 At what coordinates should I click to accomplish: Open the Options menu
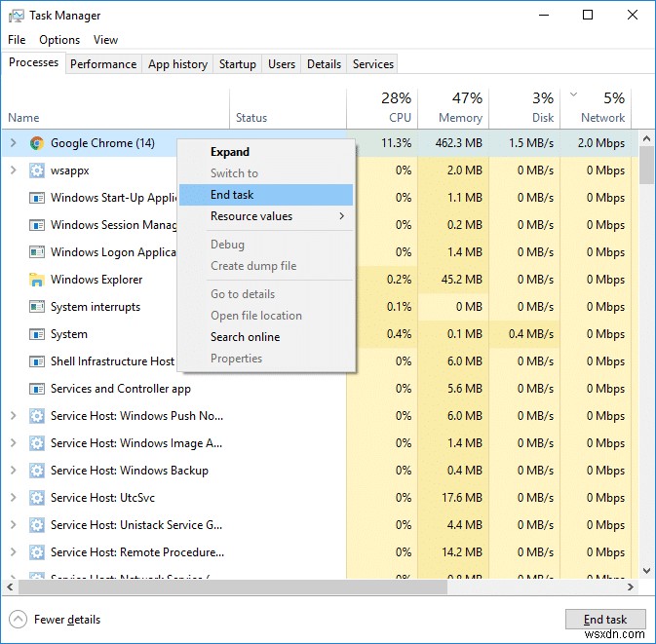[59, 40]
